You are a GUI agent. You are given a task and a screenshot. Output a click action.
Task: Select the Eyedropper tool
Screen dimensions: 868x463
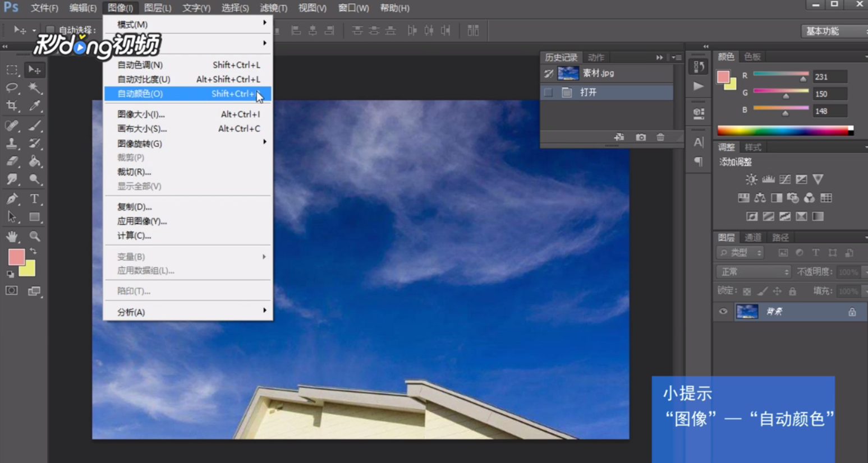pos(35,106)
